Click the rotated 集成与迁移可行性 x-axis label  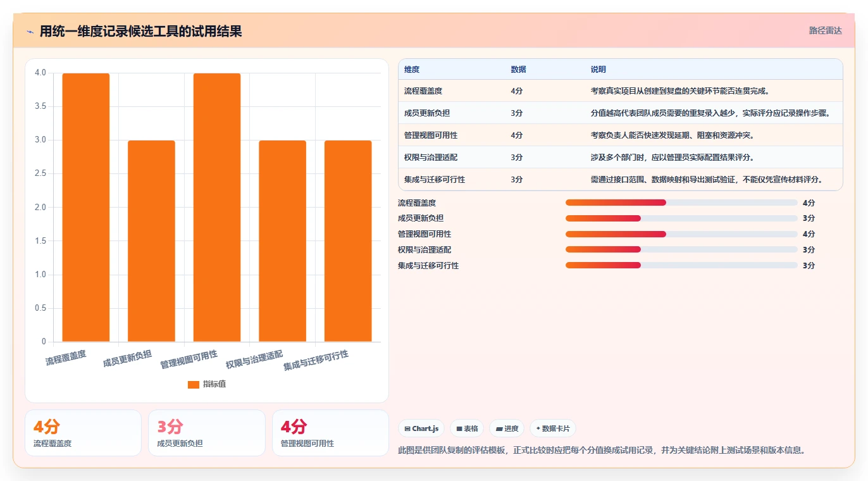[316, 361]
